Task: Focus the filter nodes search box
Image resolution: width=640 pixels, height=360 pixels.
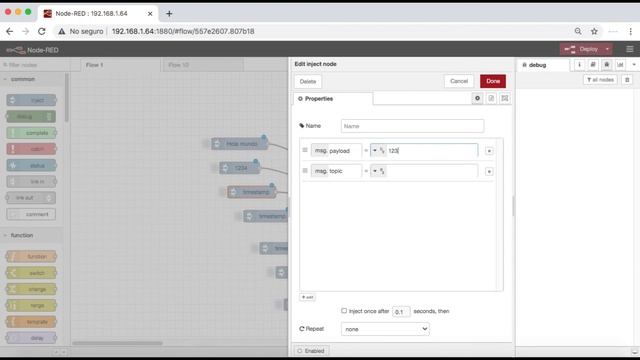Action: pos(35,65)
